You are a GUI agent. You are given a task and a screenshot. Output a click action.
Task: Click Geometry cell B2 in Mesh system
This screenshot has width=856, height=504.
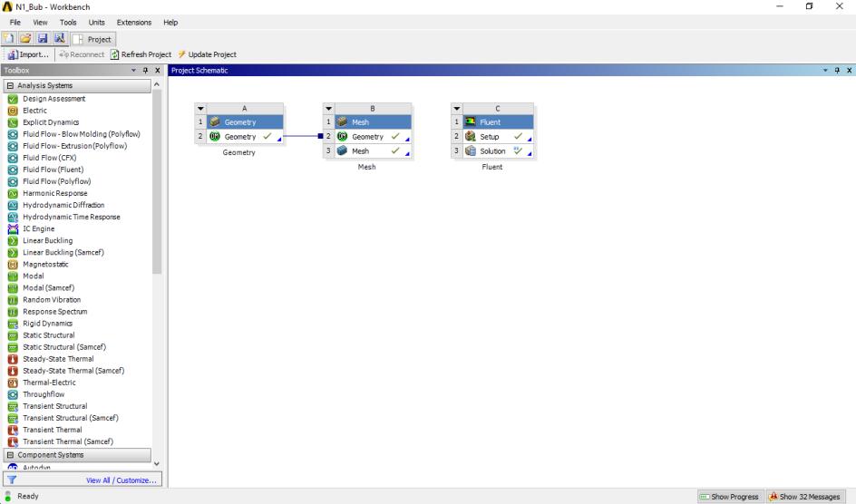pos(373,136)
